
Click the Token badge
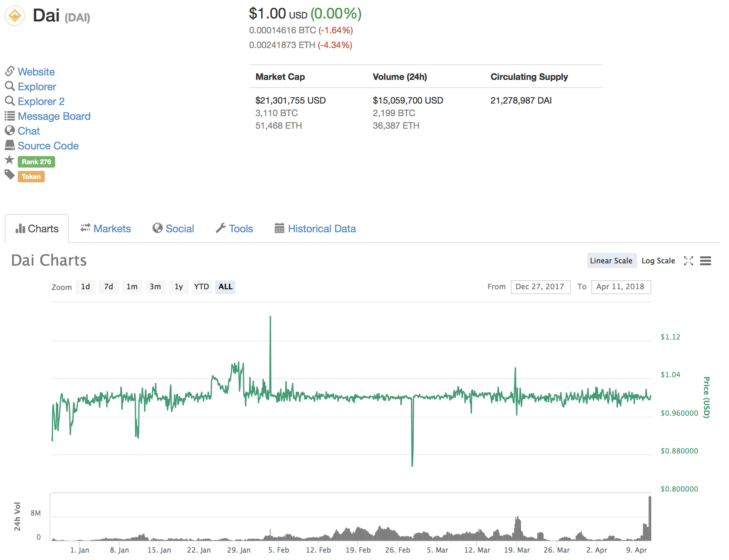31,176
